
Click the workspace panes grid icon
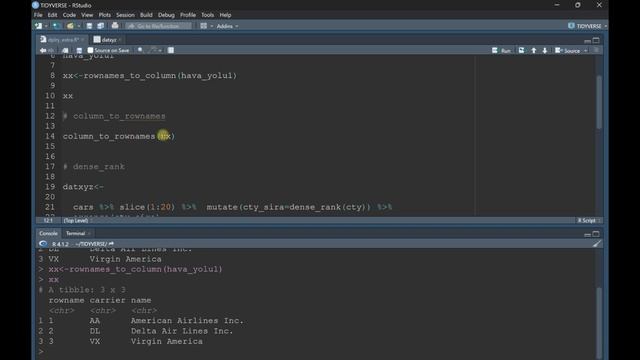tap(204, 26)
